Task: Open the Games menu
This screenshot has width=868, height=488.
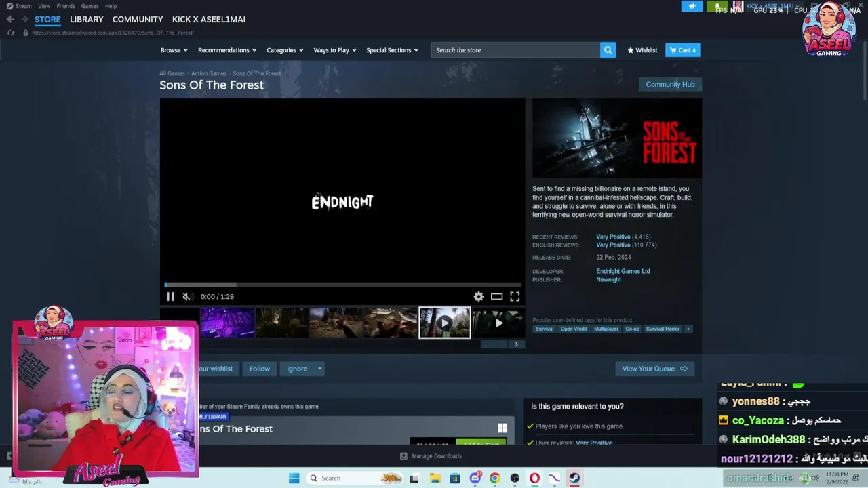Action: click(x=90, y=6)
